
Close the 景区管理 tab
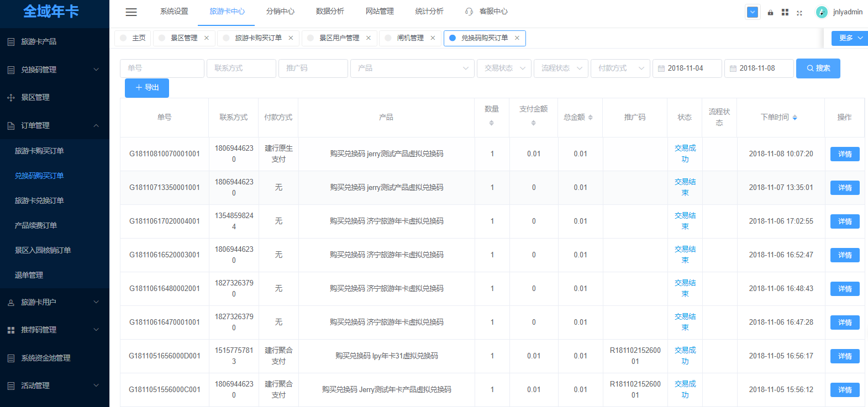[x=207, y=38]
